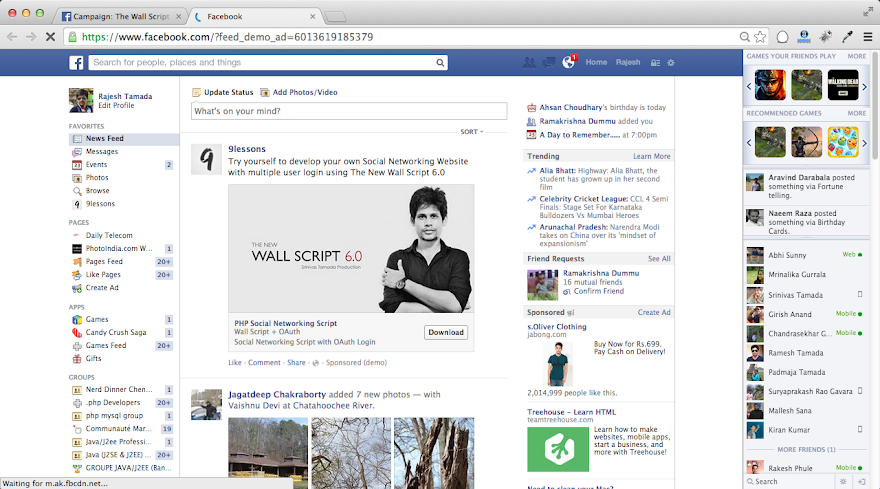The image size is (880, 489).
Task: Click Create Ad in Sponsored section
Action: coord(654,313)
